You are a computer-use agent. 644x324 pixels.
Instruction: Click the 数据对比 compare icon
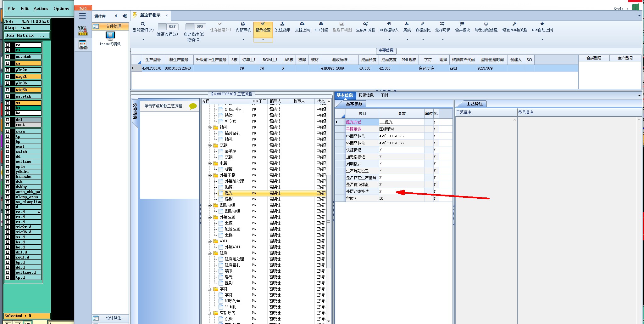coord(423,24)
